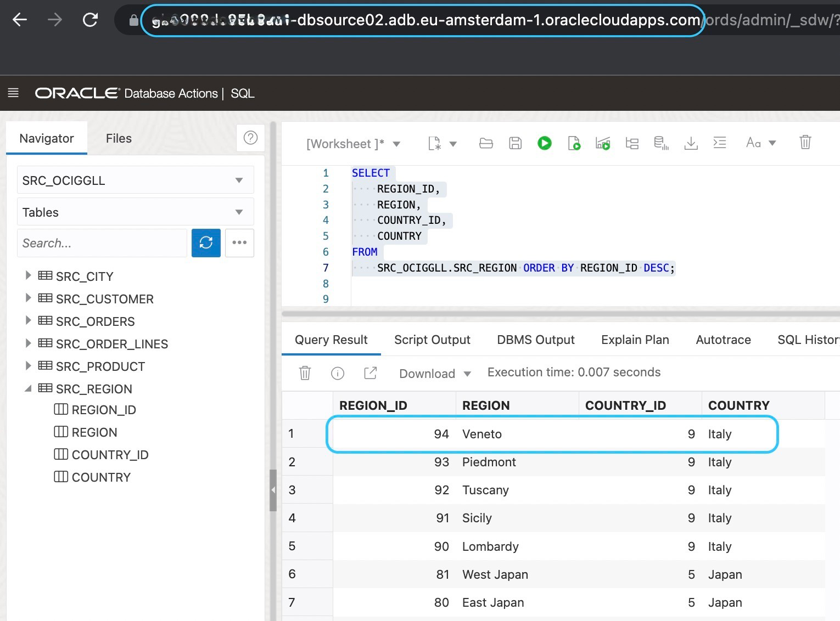Sort by the REGION column header

[517, 405]
